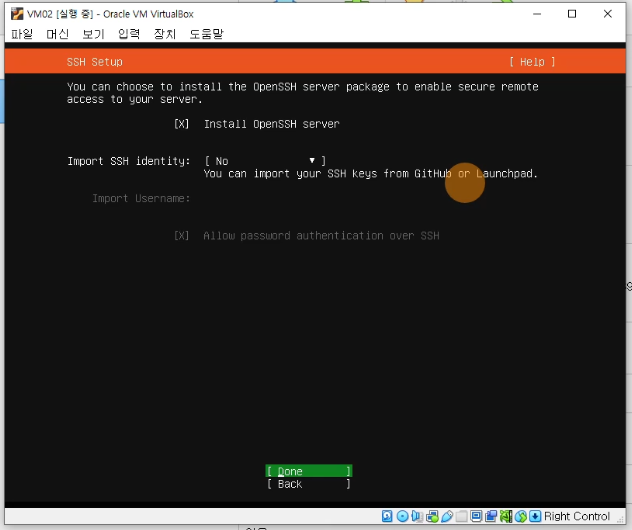Click the green CPU virtualization status icon
The width and height of the screenshot is (632, 530).
click(506, 516)
